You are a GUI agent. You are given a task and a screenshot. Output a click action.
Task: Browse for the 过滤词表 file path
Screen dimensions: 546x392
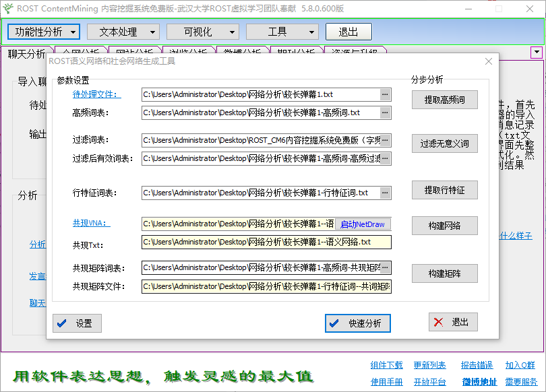386,139
